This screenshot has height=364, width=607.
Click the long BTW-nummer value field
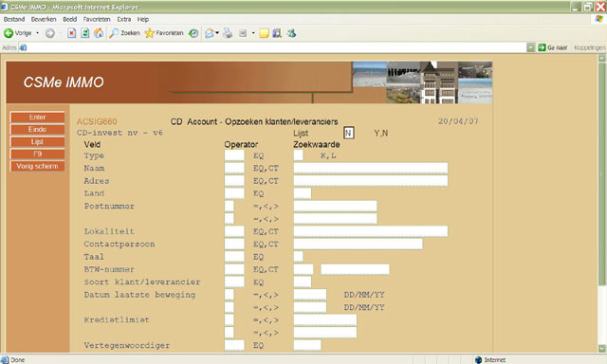pyautogui.click(x=355, y=269)
